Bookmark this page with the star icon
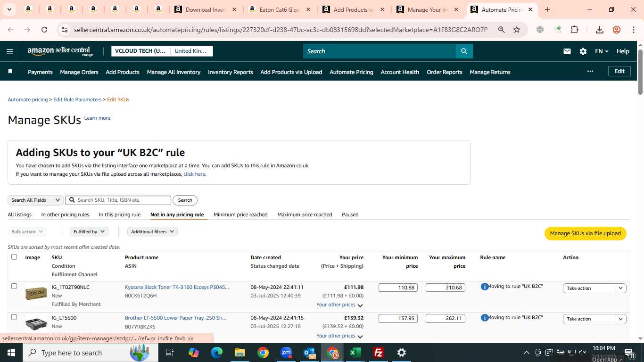This screenshot has height=362, width=644. pos(517,30)
